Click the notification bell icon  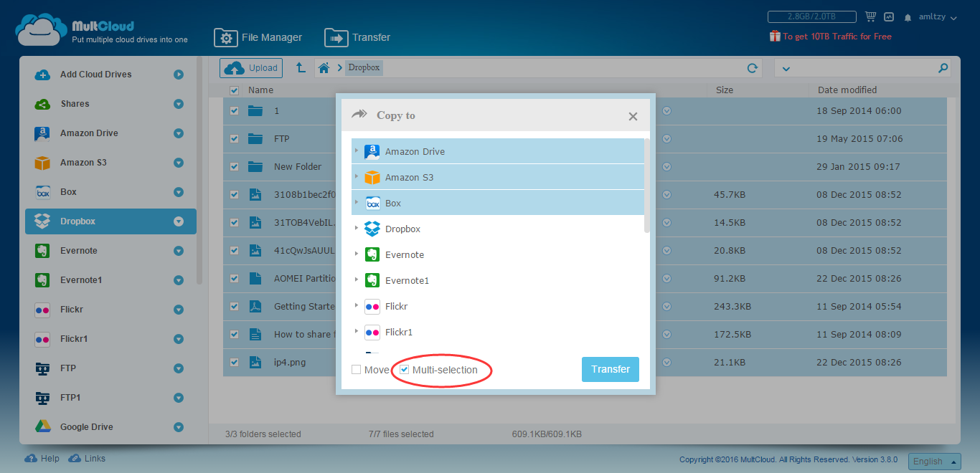click(x=908, y=17)
